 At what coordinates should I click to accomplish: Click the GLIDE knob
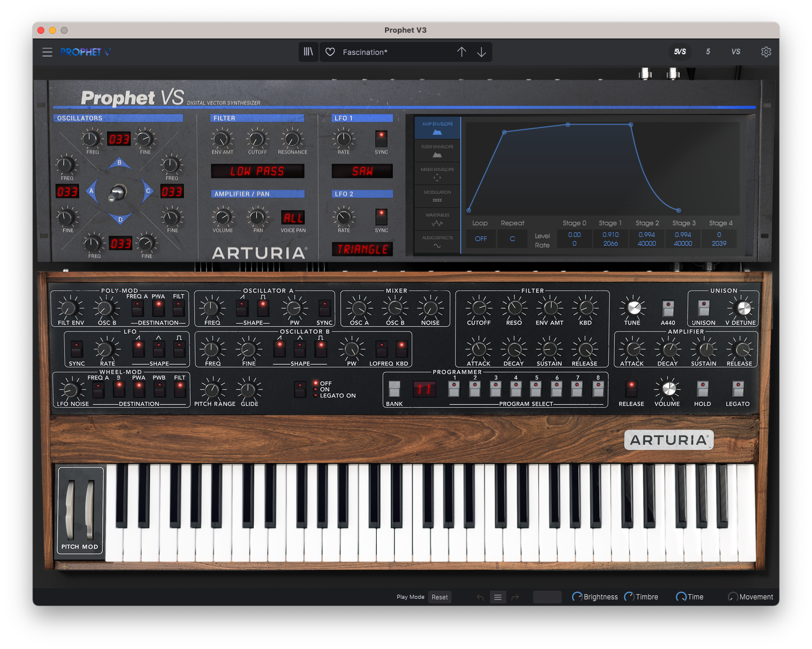point(249,389)
